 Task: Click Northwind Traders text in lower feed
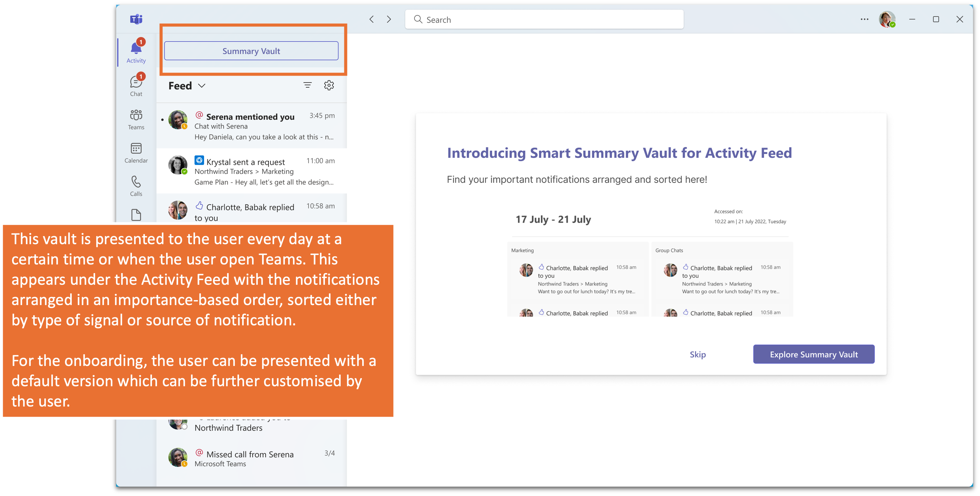[228, 428]
